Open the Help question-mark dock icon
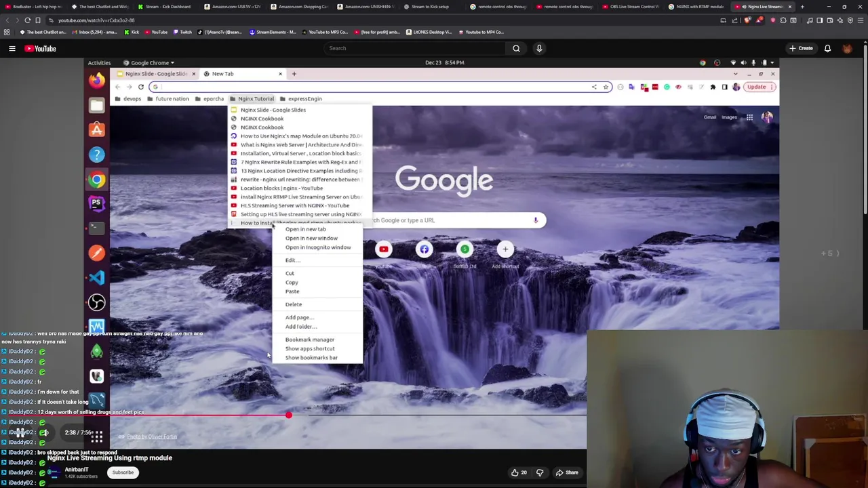The width and height of the screenshot is (868, 488). (97, 155)
